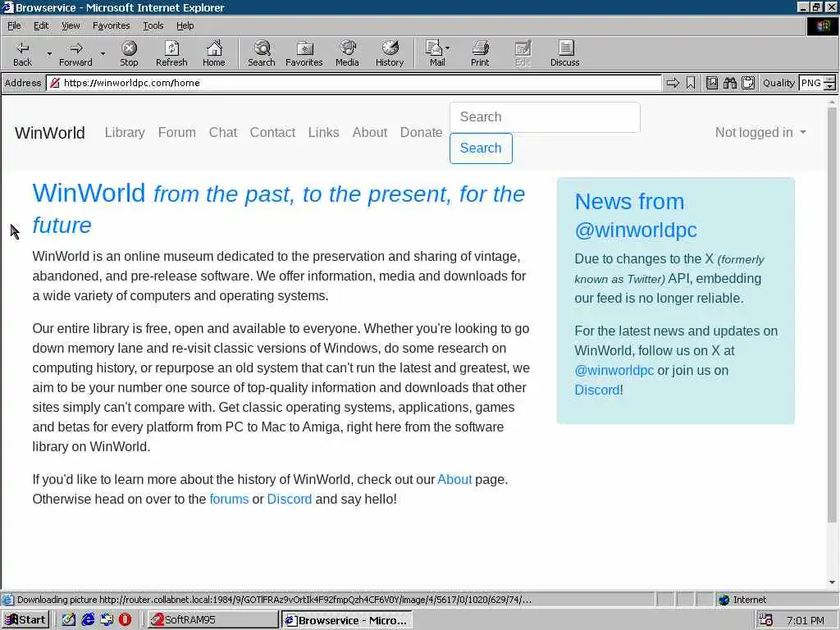Viewport: 840px width, 630px height.
Task: Open the Donate nav link
Action: point(421,132)
